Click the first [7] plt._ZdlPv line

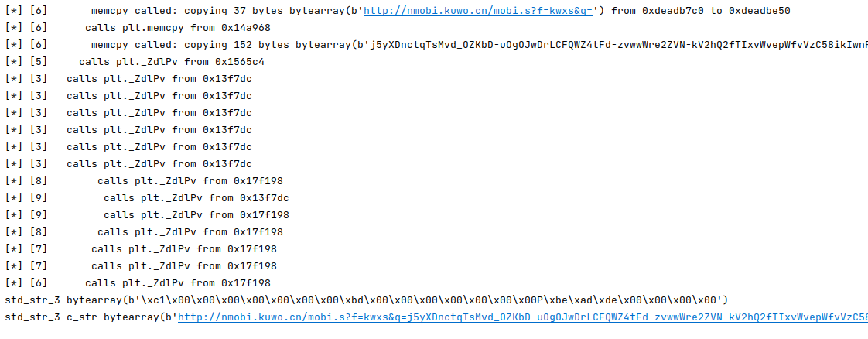point(183,249)
